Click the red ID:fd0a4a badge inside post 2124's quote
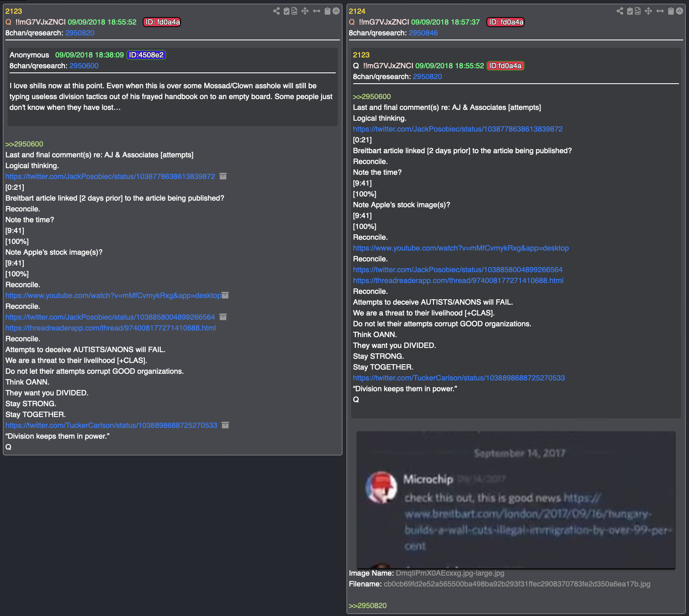The image size is (689, 616). (505, 66)
